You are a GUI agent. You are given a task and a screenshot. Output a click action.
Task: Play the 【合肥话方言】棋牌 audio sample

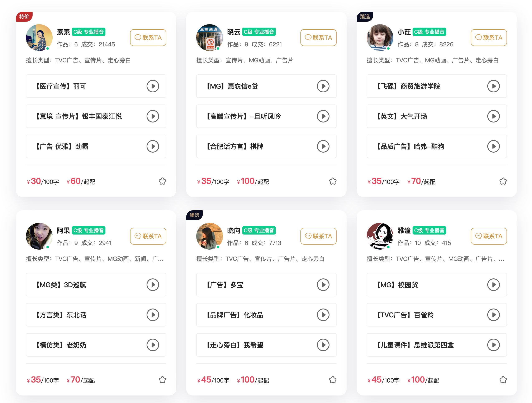(x=323, y=146)
